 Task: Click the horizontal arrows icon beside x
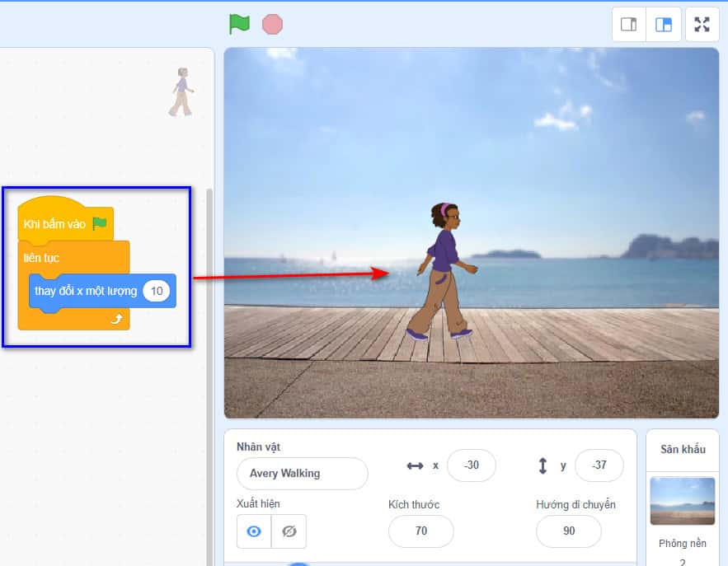click(x=415, y=465)
